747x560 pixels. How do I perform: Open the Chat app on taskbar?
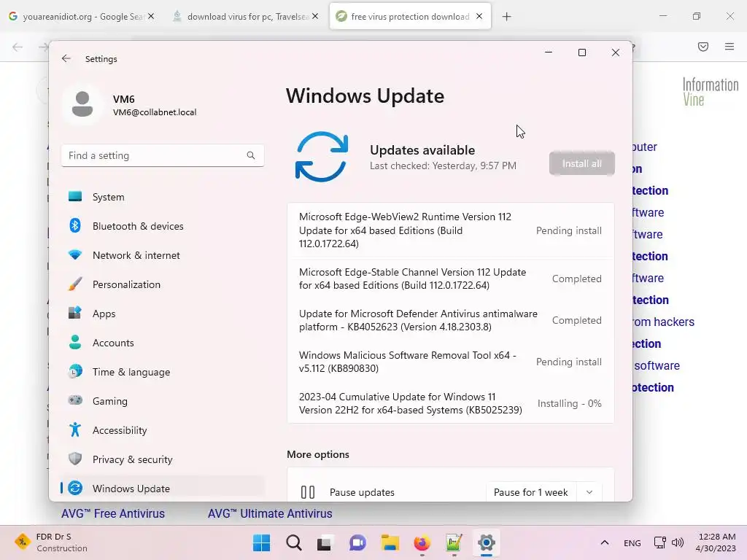tap(357, 542)
